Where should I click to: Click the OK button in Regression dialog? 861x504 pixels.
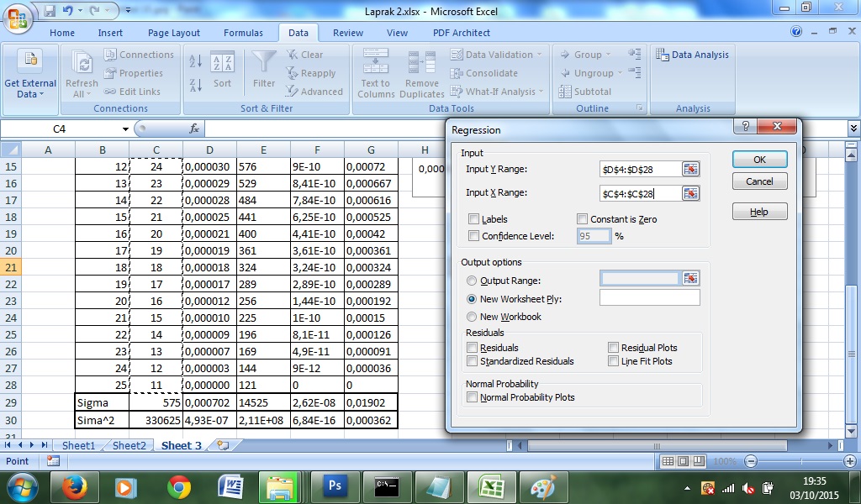(758, 159)
